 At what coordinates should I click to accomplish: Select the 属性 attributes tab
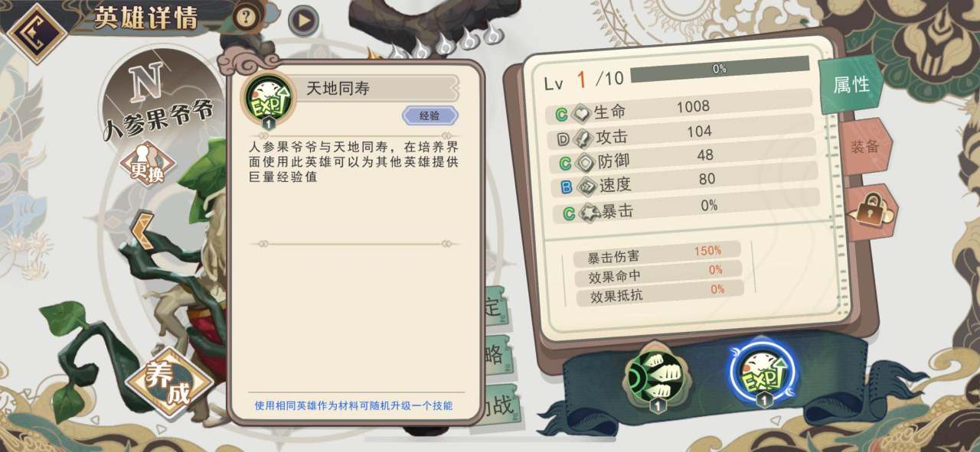pyautogui.click(x=850, y=84)
